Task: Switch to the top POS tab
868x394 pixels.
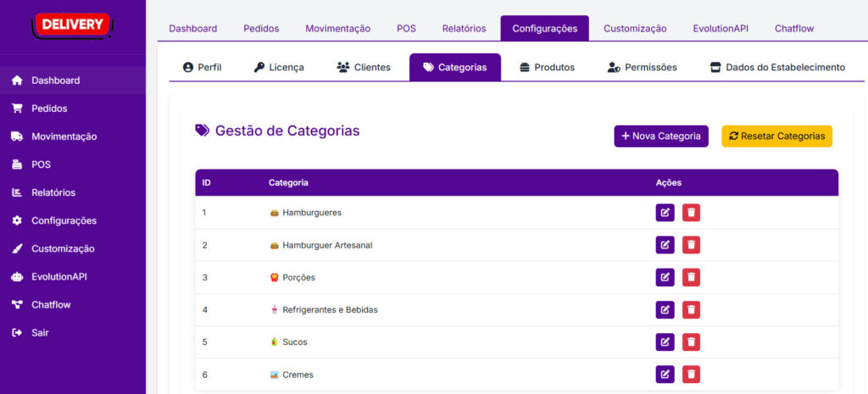Action: click(x=406, y=28)
